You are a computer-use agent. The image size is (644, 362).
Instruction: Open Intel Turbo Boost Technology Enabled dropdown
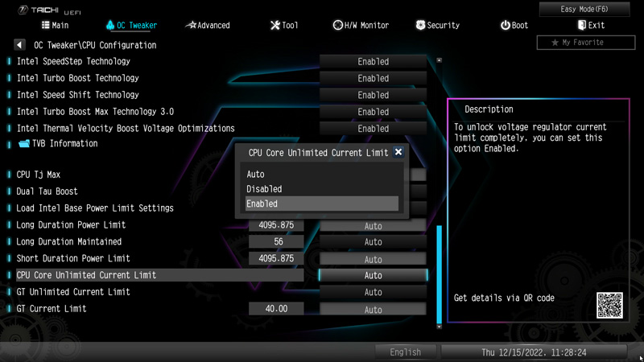pyautogui.click(x=373, y=78)
